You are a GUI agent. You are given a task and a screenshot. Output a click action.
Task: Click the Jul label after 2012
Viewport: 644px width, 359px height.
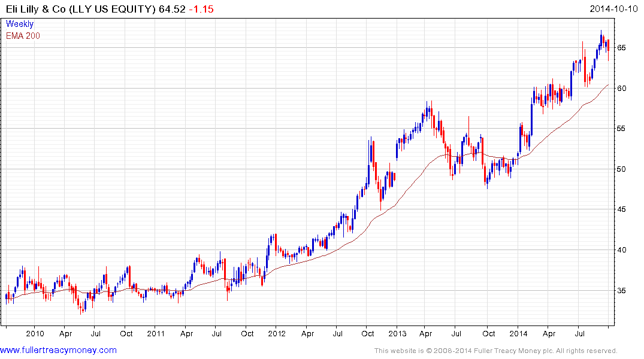[338, 333]
